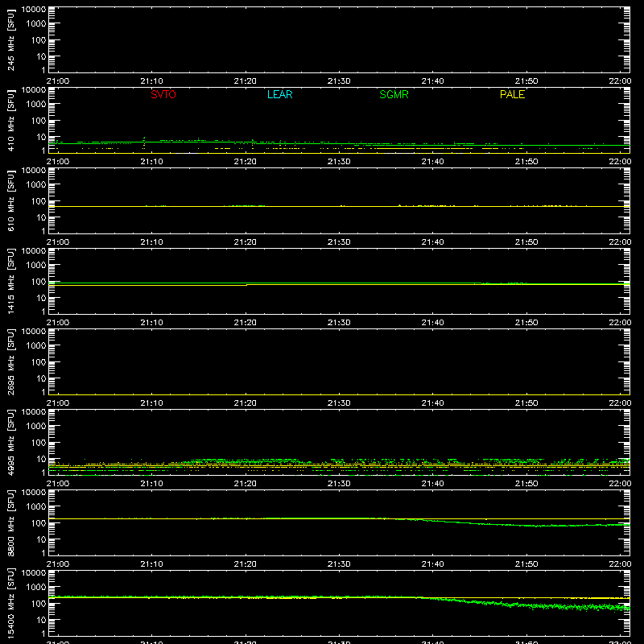Click 21:00 label under the 610 MHz panel
This screenshot has width=644, height=644.
pyautogui.click(x=58, y=242)
